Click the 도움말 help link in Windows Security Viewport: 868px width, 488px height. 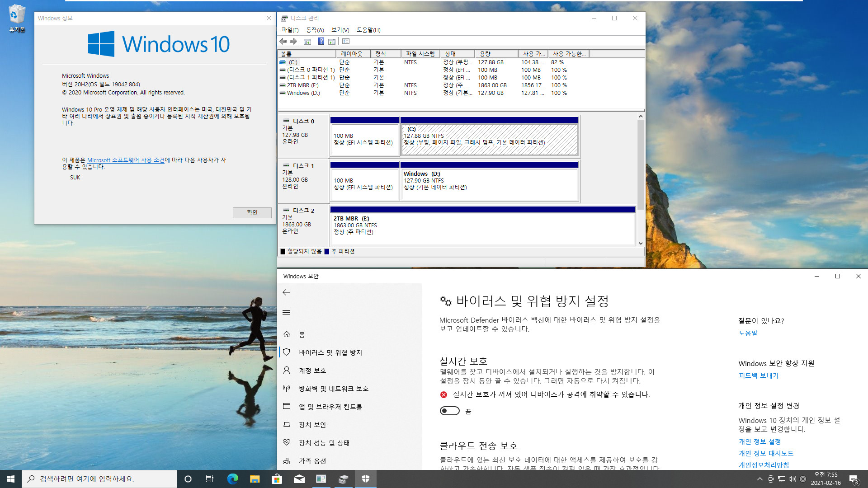[748, 333]
